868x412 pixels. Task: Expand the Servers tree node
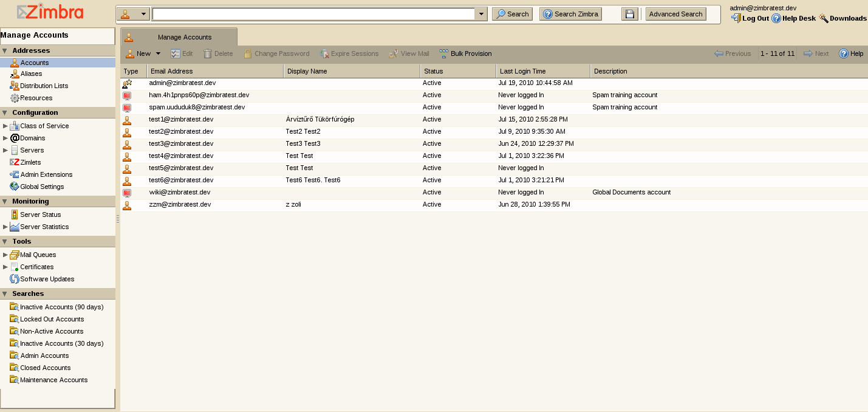point(5,150)
